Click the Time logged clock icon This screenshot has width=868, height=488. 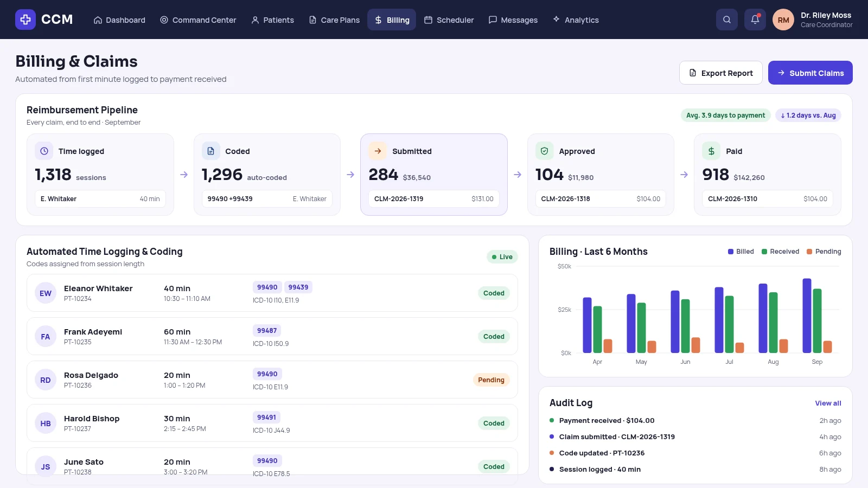click(44, 151)
